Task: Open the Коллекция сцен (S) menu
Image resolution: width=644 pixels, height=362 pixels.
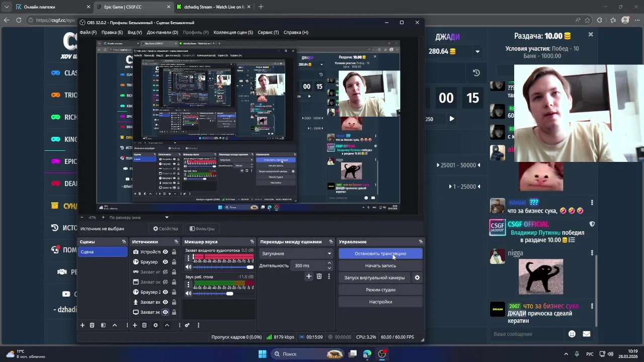Action: tap(233, 32)
